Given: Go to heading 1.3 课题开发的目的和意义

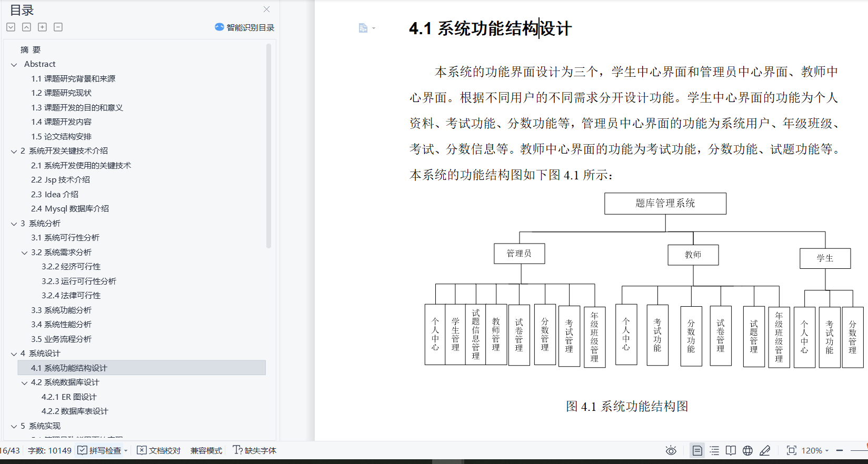Looking at the screenshot, I should 77,107.
